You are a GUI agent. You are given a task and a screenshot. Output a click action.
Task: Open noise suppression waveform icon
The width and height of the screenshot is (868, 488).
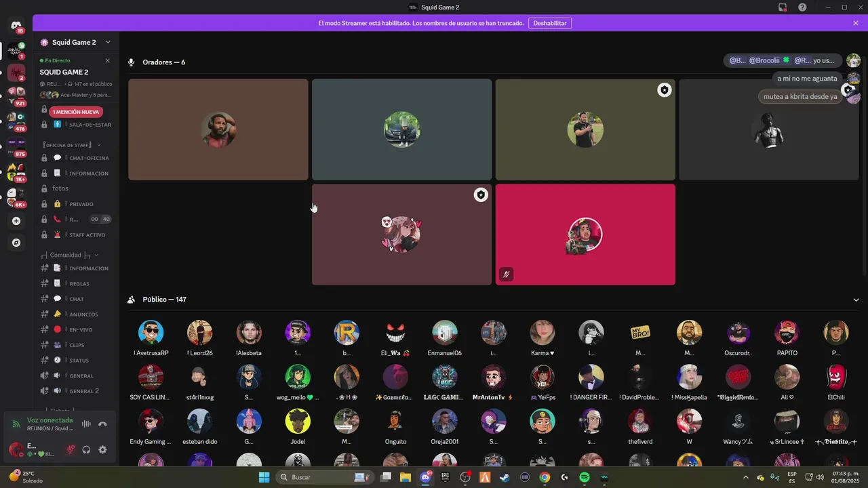(x=86, y=424)
